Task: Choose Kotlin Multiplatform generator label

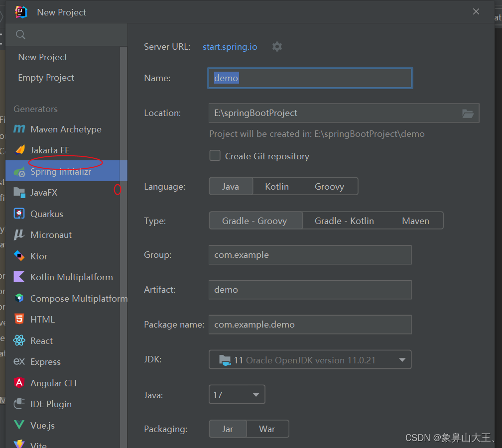Action: (72, 277)
